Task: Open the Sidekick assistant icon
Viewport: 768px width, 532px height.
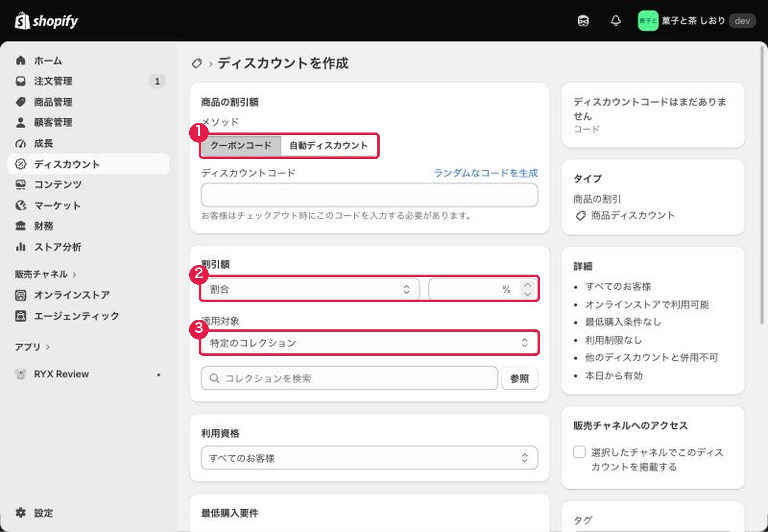Action: 583,21
